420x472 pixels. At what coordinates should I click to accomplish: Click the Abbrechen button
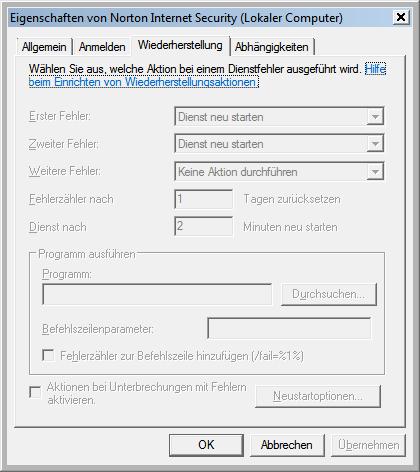pyautogui.click(x=287, y=445)
